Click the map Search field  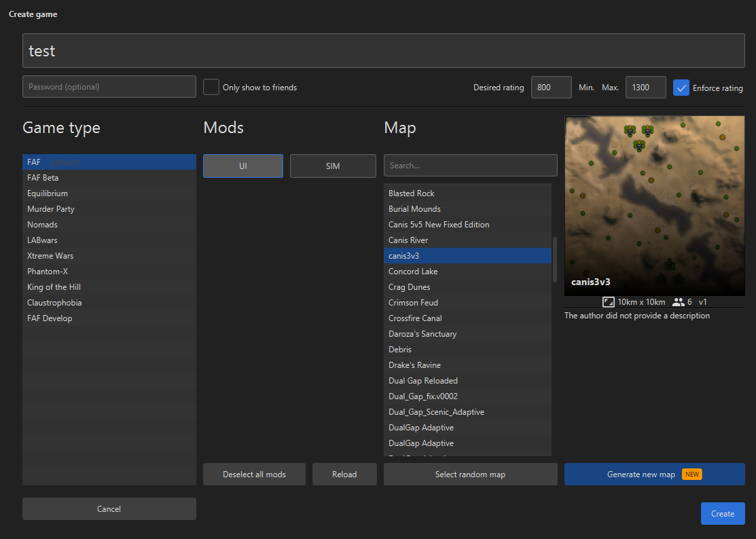470,165
